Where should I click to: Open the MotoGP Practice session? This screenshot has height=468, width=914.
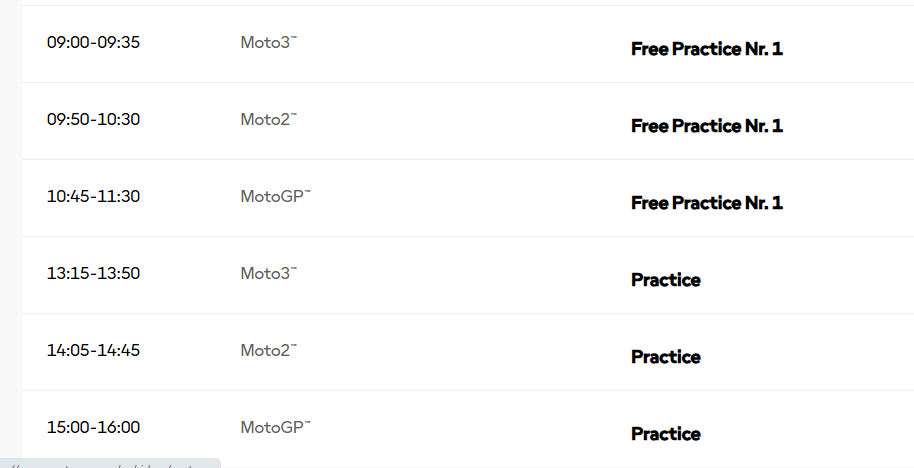pos(666,434)
